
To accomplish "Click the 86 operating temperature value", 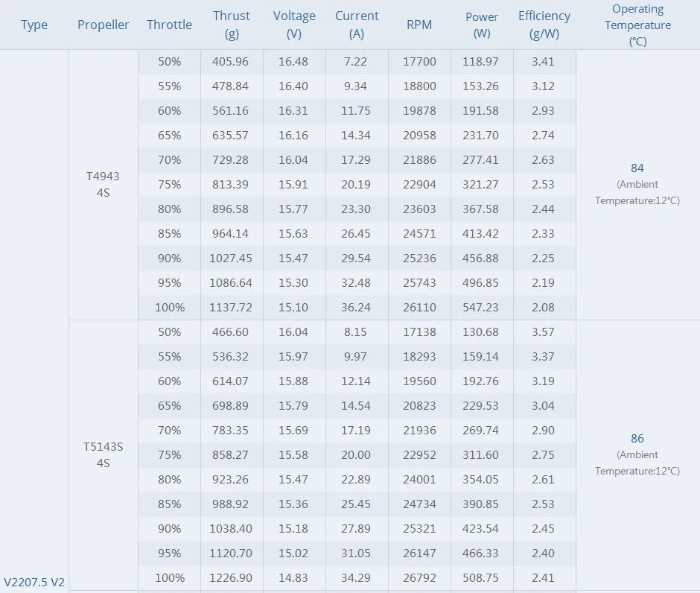I will coord(637,439).
